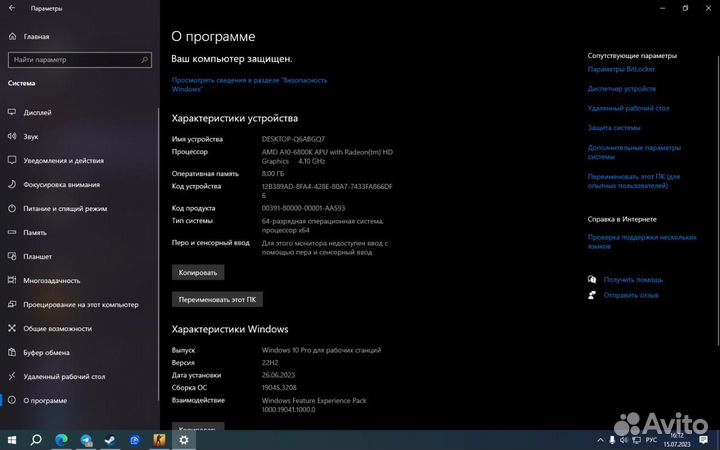
Task: Go back using the arrow in Параметры header
Action: (12, 8)
